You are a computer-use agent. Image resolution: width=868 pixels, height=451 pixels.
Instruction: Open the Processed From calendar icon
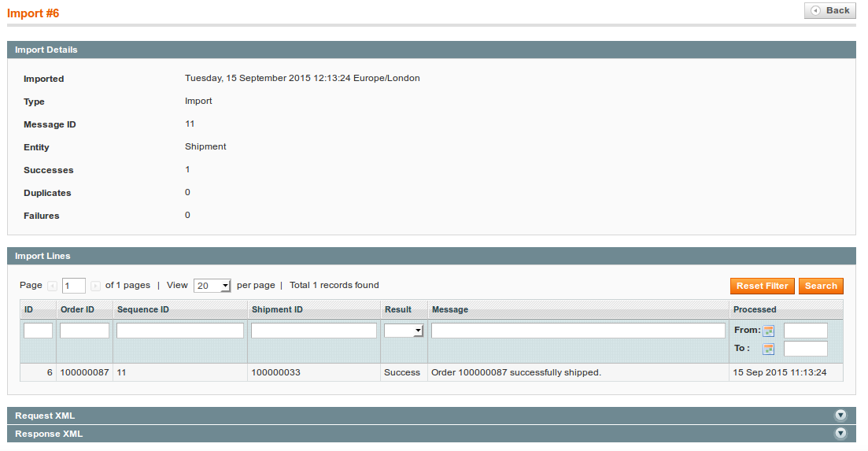(x=768, y=331)
